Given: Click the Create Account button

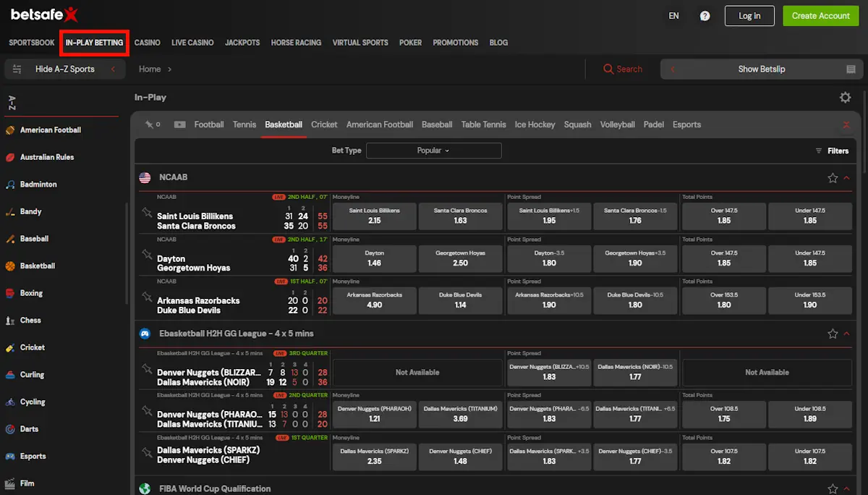Looking at the screenshot, I should [x=820, y=15].
